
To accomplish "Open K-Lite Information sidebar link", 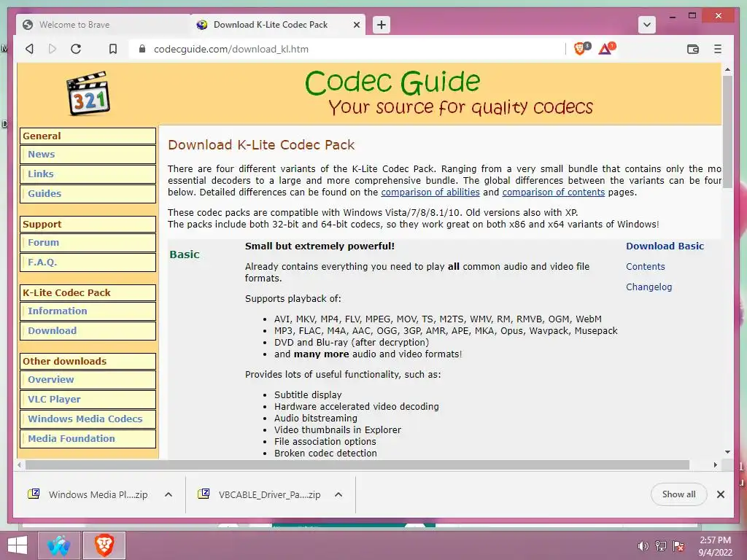I will click(x=88, y=311).
